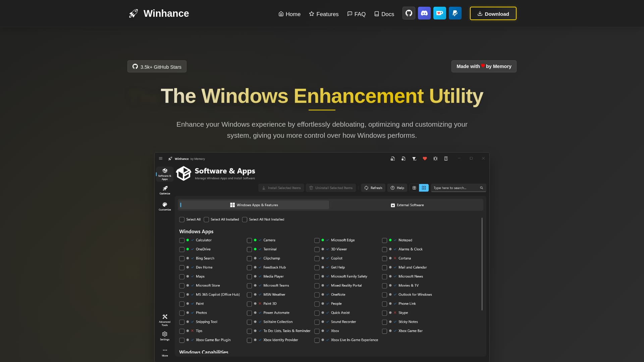This screenshot has height=362, width=644.
Task: Open the Discord icon link
Action: point(424,13)
